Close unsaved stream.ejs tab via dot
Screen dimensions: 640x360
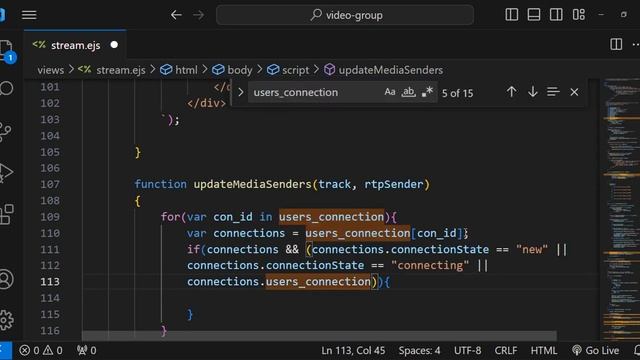tap(114, 44)
